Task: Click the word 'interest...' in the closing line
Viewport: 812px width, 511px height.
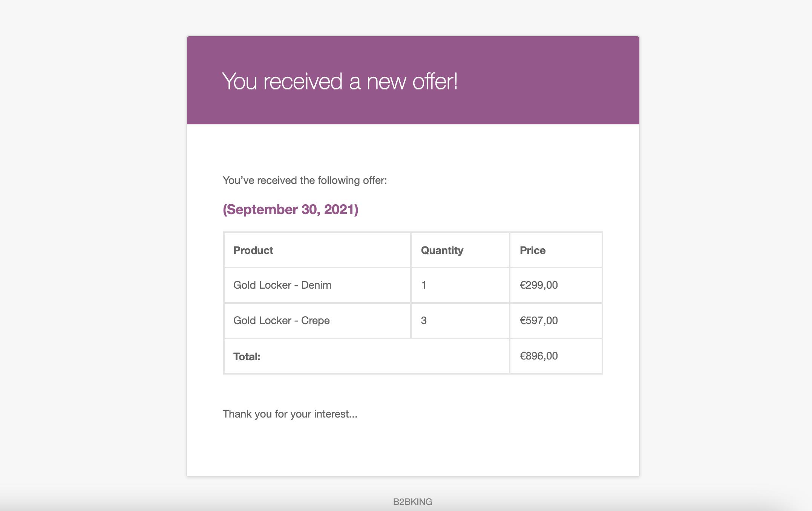Action: pyautogui.click(x=336, y=414)
